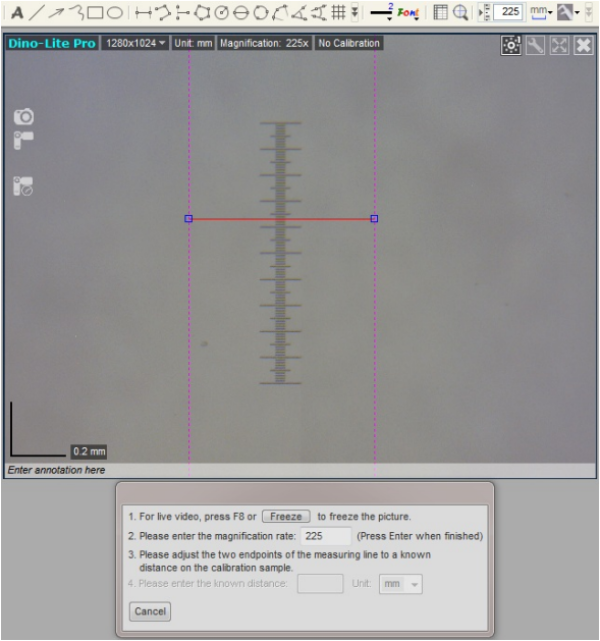Click the Magnification: 225x indicator
The image size is (600, 641).
264,43
